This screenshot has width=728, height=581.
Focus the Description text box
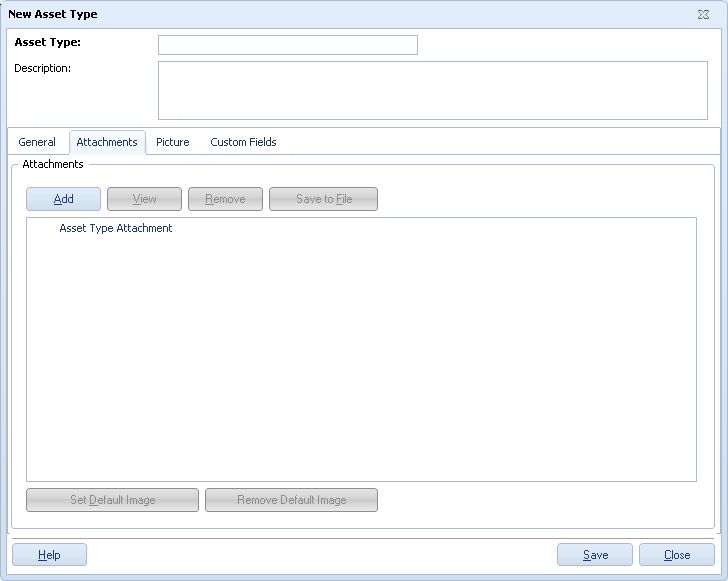coord(432,90)
